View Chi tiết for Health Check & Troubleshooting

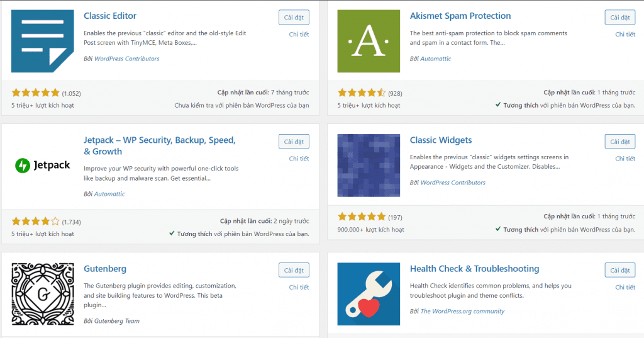pyautogui.click(x=625, y=287)
